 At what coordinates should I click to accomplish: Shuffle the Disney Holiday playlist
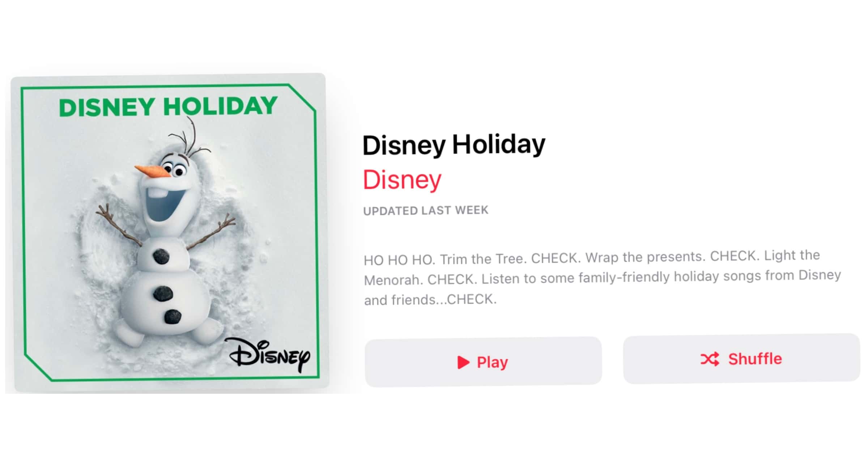coord(741,359)
